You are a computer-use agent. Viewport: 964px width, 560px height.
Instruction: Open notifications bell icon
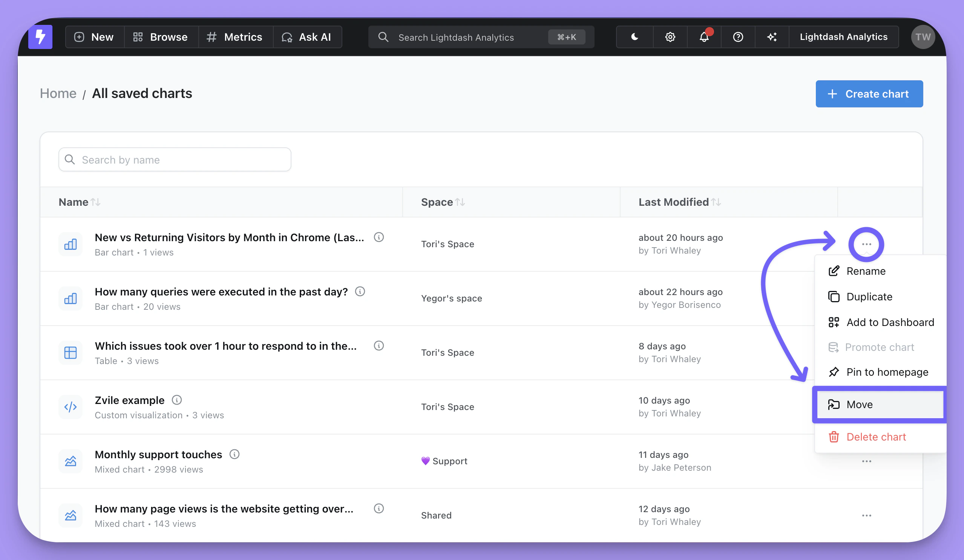[x=704, y=37]
